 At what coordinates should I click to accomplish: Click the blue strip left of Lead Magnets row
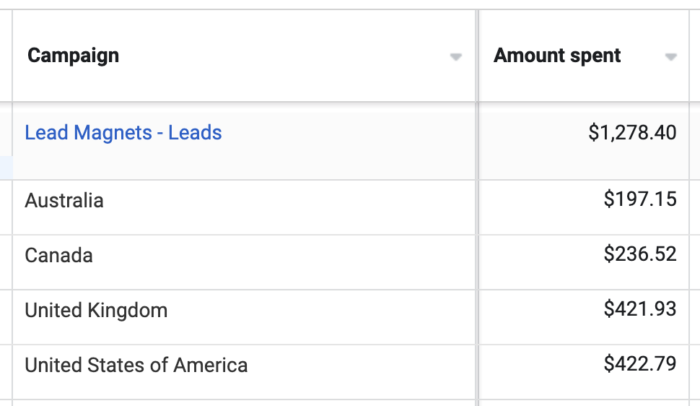[5, 167]
